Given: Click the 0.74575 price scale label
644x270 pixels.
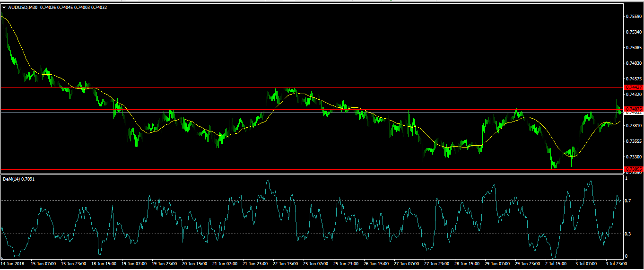Looking at the screenshot, I should tap(634, 79).
